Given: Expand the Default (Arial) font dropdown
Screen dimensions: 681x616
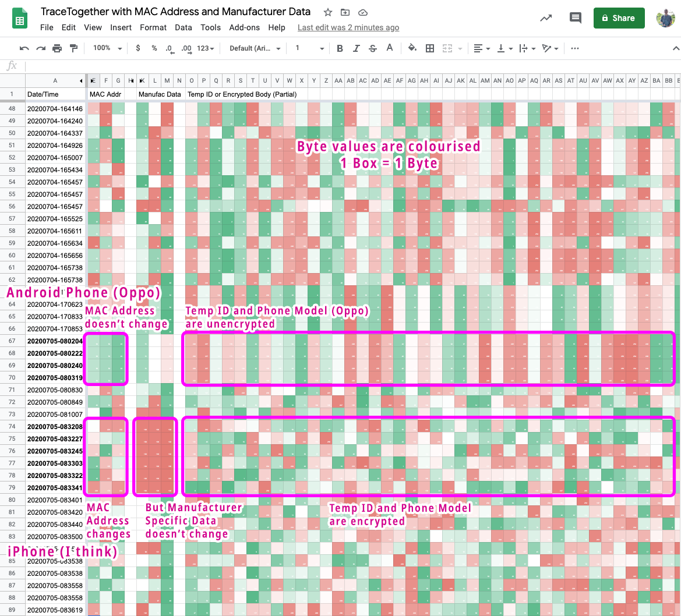Looking at the screenshot, I should click(x=255, y=48).
